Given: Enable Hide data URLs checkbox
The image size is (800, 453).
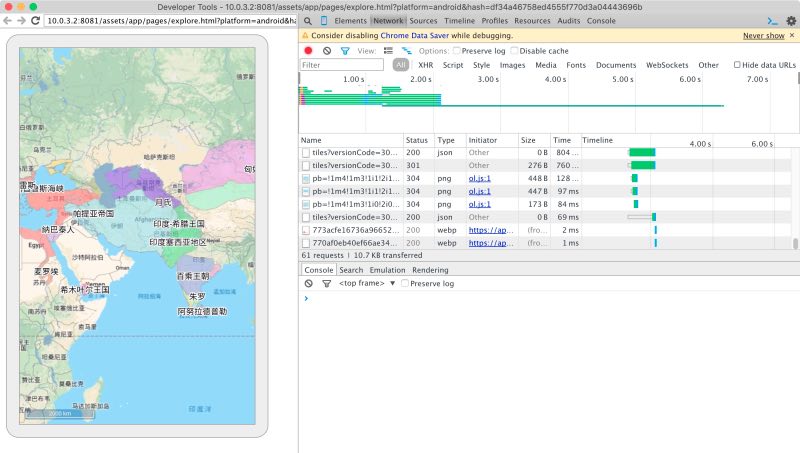Looking at the screenshot, I should 737,65.
